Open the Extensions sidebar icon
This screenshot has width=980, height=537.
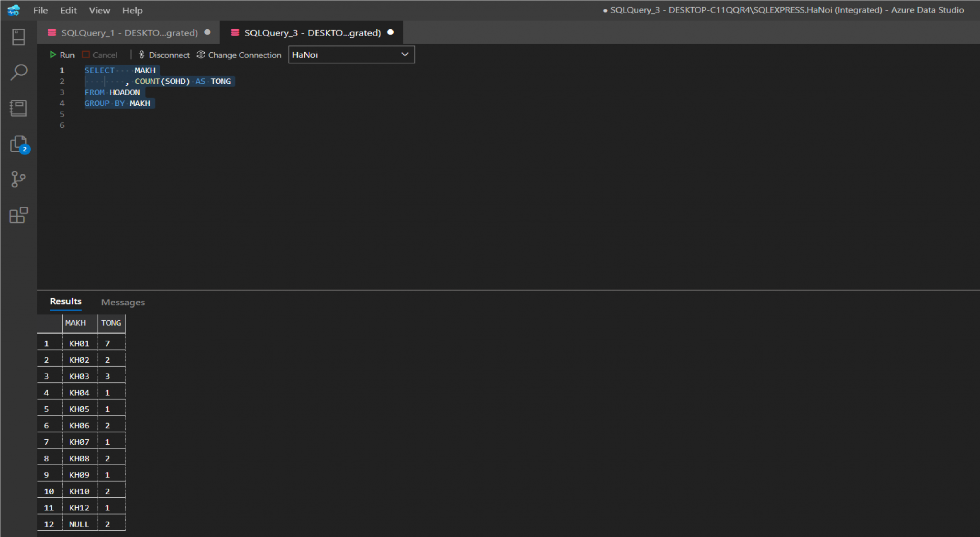(x=19, y=215)
